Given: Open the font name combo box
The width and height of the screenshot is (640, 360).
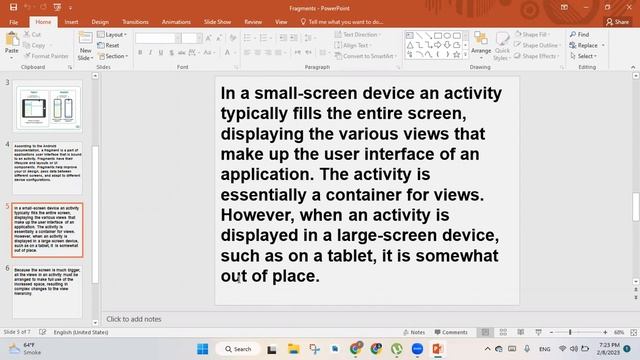Looking at the screenshot, I should [158, 38].
